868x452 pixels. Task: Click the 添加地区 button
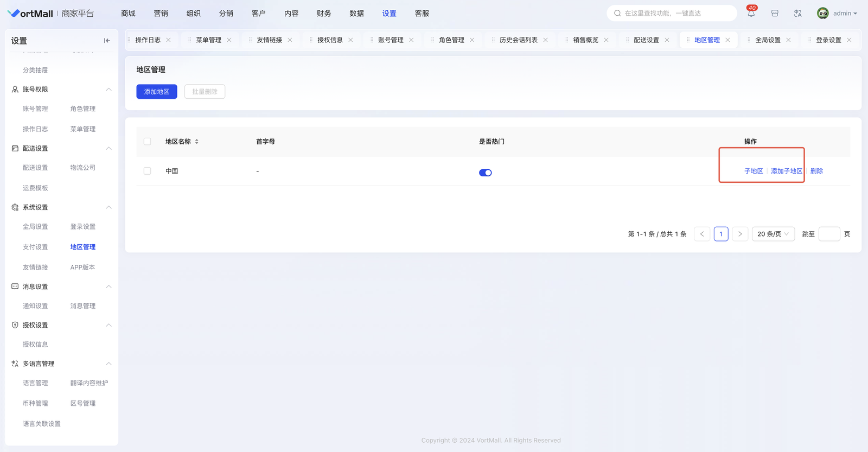(157, 92)
